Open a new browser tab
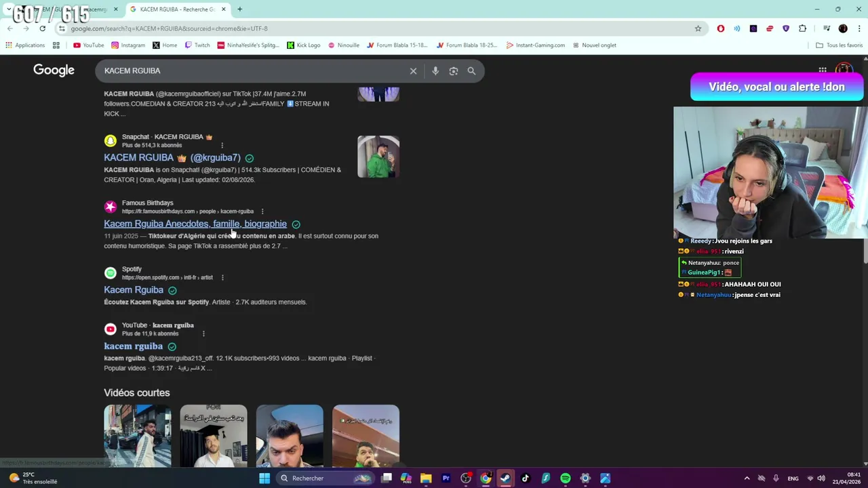 click(239, 9)
